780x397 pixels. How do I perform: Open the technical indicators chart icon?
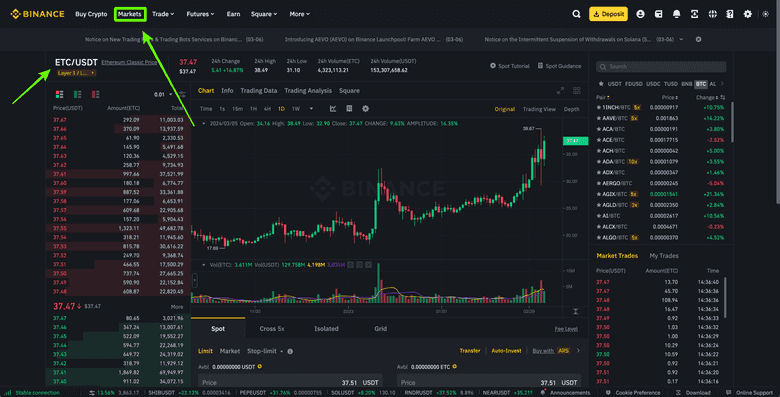tap(333, 108)
